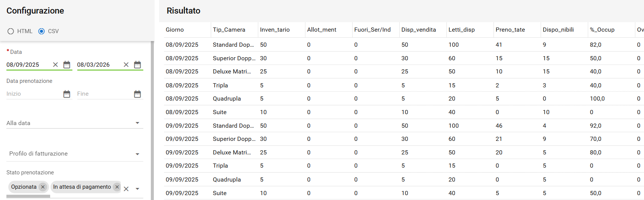Click the horizontal scrollbar in configuration panel

coord(28,196)
